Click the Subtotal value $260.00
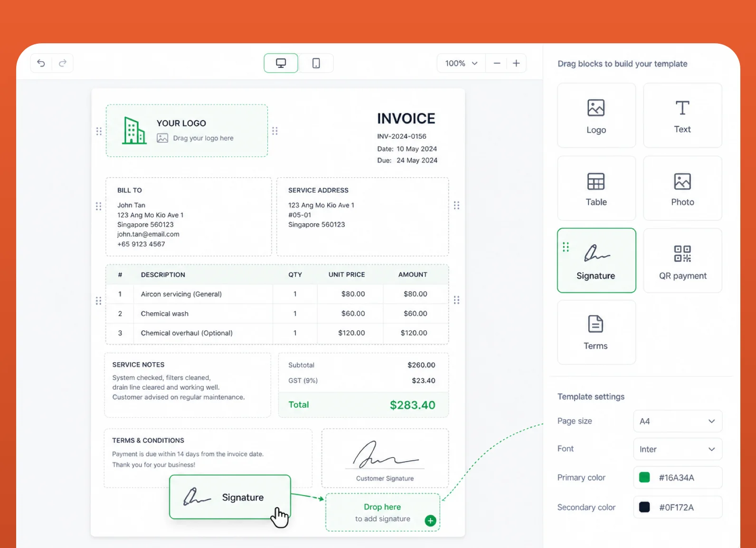 click(x=421, y=365)
